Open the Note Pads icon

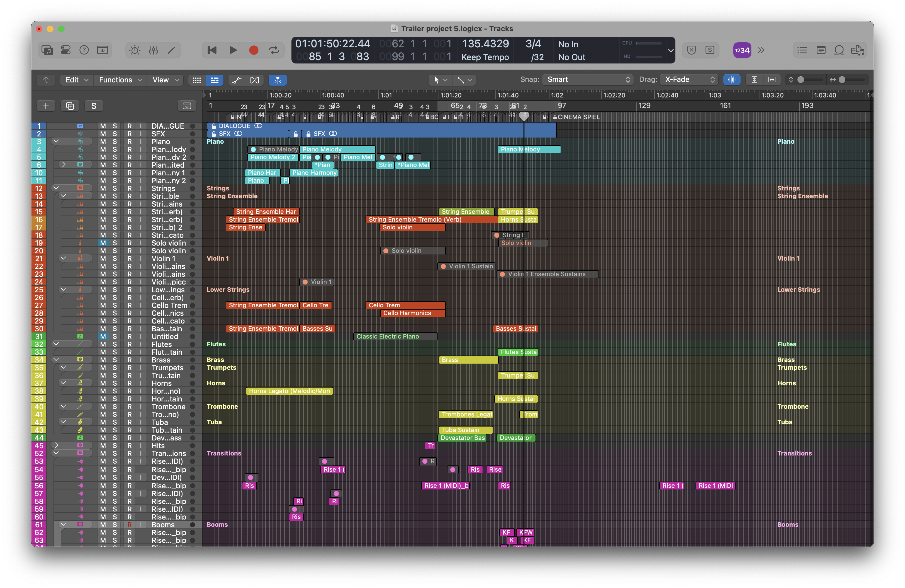(821, 50)
